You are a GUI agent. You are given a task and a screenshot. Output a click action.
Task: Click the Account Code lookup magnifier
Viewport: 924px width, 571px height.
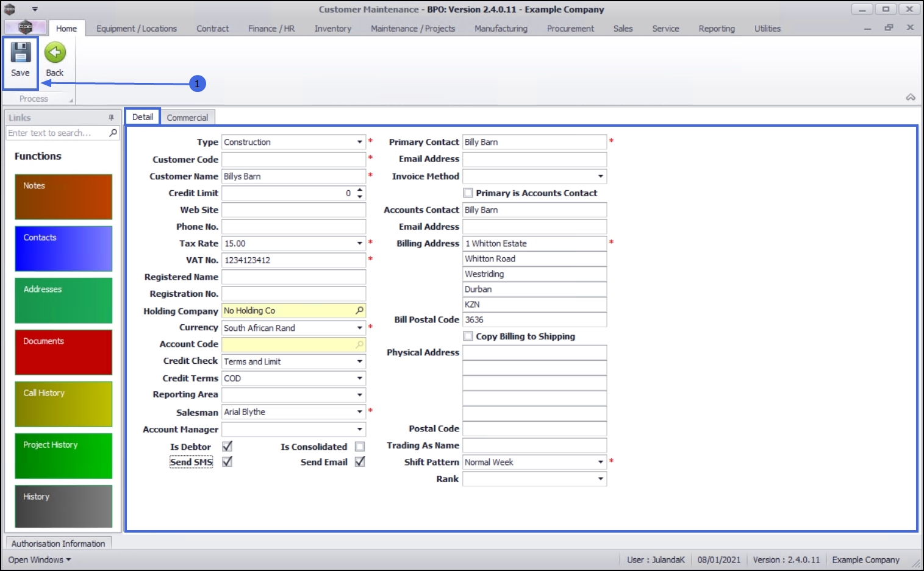[x=360, y=344]
